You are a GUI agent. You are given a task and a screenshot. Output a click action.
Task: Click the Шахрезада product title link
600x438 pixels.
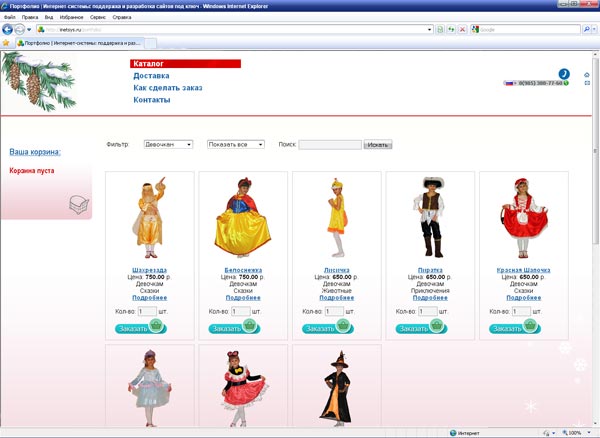tap(149, 270)
